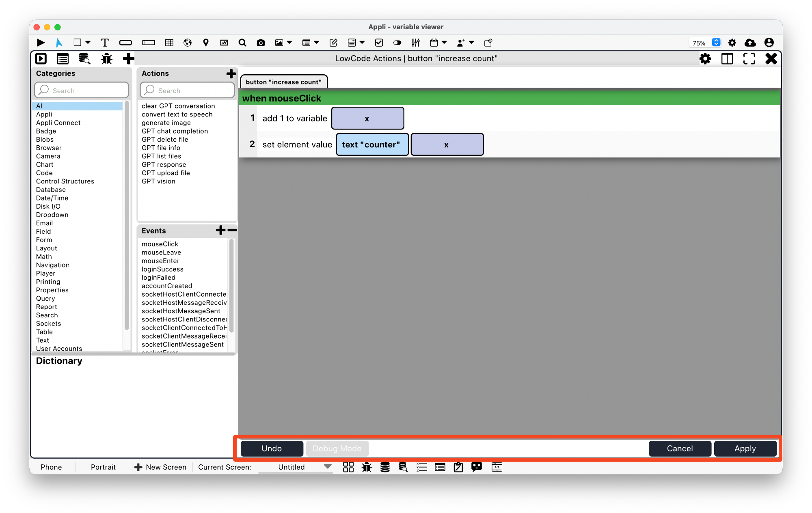Undo the last action edit

point(271,448)
